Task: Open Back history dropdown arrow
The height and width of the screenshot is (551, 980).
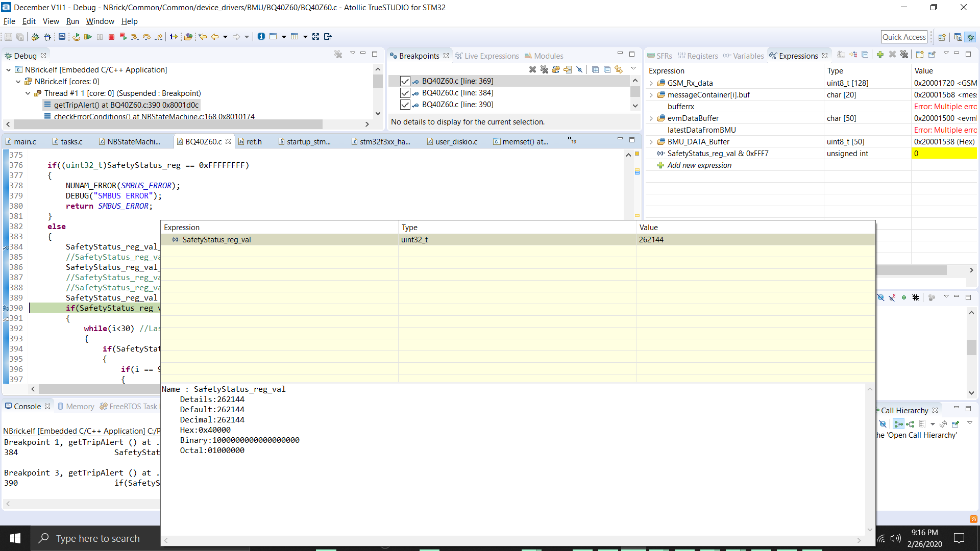Action: tap(225, 37)
